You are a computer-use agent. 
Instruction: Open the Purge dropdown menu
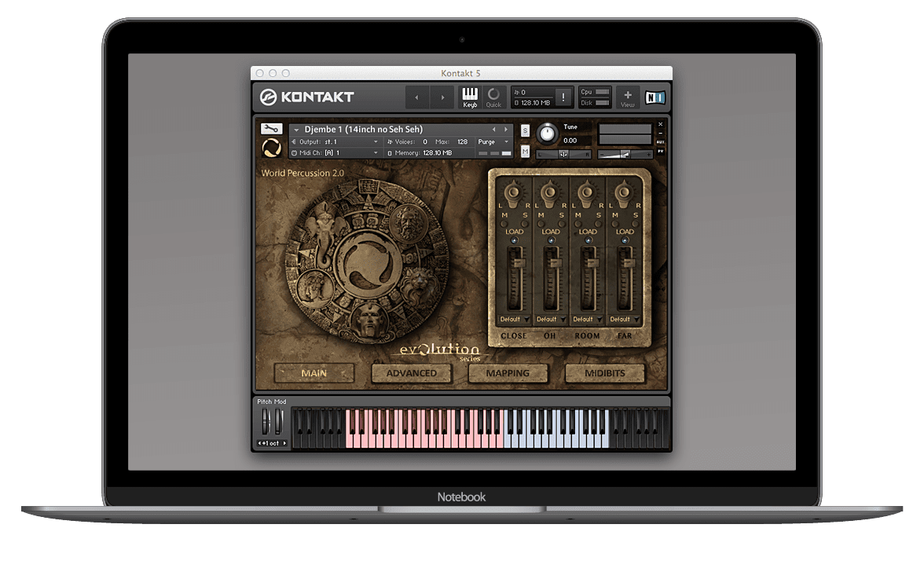pyautogui.click(x=493, y=142)
